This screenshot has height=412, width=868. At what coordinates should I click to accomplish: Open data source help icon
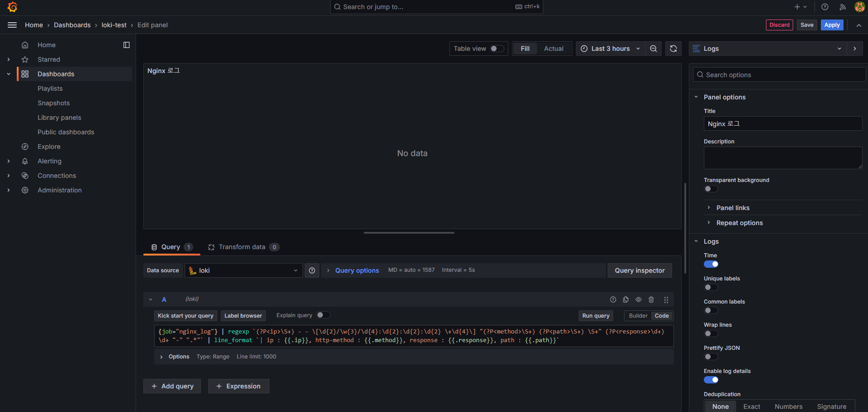click(312, 270)
